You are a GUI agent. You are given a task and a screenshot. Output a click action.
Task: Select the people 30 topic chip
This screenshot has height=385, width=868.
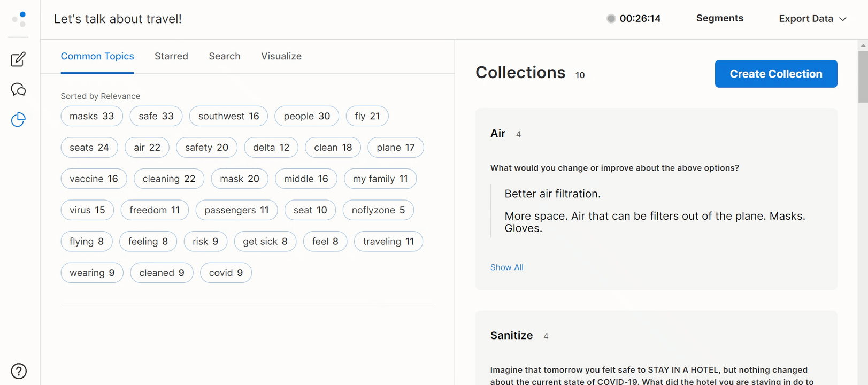[x=307, y=116]
